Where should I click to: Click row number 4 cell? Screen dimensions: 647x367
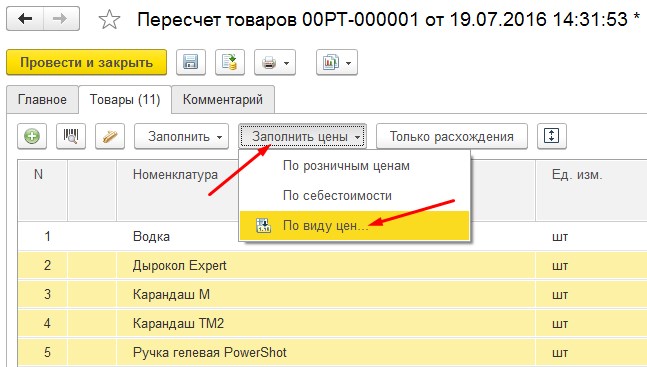point(43,323)
